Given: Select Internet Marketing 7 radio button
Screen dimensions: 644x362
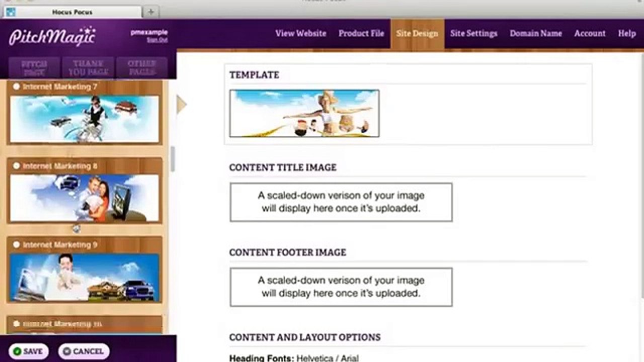Looking at the screenshot, I should (16, 86).
